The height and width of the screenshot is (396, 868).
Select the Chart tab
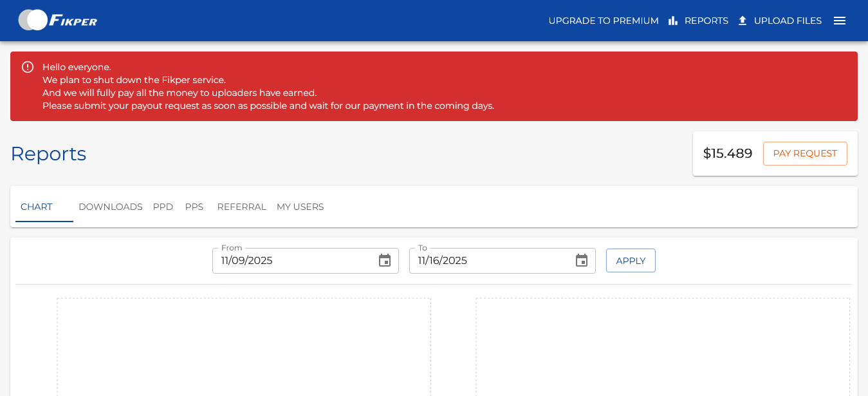click(37, 207)
